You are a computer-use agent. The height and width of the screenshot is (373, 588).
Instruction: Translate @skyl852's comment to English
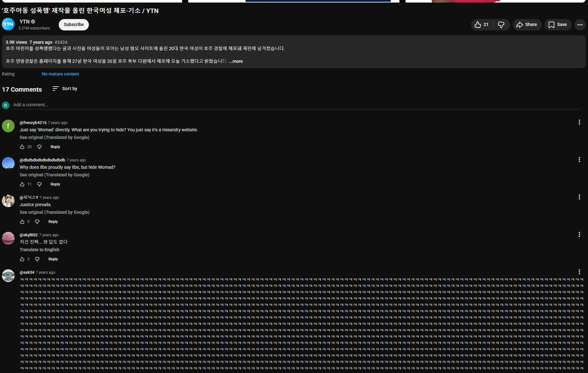tap(39, 250)
